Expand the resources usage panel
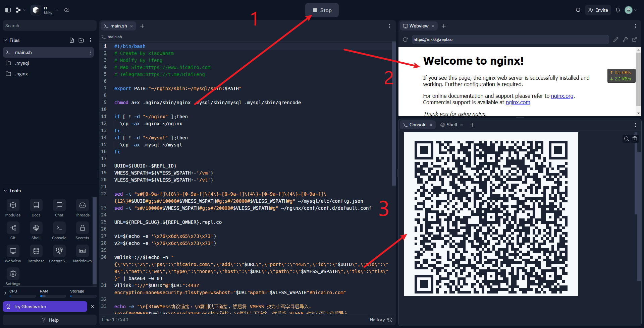Image resolution: width=644 pixels, height=328 pixels. click(5, 293)
